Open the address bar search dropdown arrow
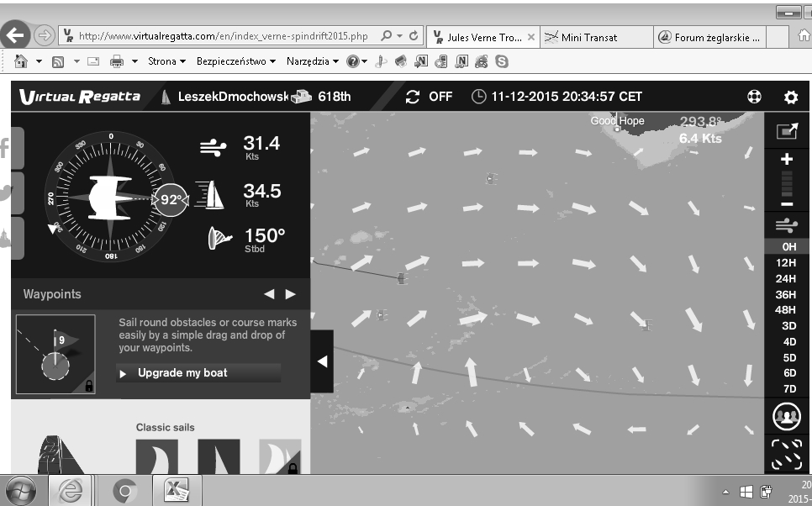 pyautogui.click(x=399, y=36)
